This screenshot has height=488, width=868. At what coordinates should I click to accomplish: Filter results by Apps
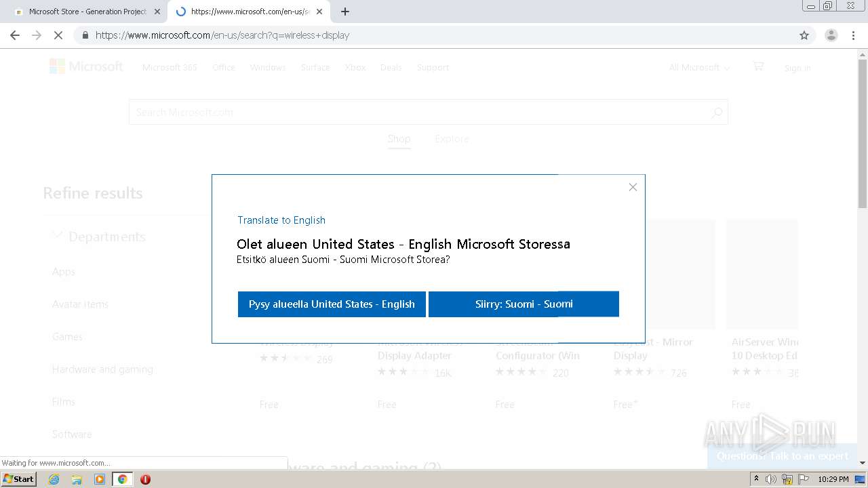click(64, 272)
